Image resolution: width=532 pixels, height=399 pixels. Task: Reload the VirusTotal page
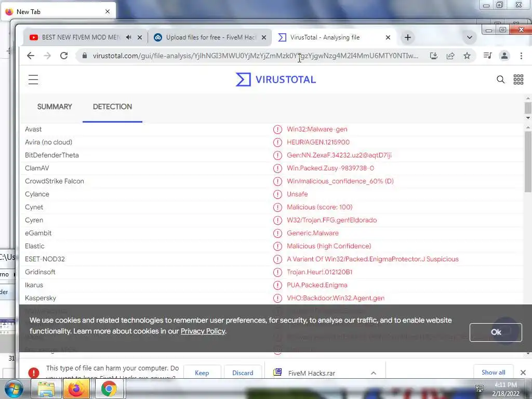(x=64, y=56)
